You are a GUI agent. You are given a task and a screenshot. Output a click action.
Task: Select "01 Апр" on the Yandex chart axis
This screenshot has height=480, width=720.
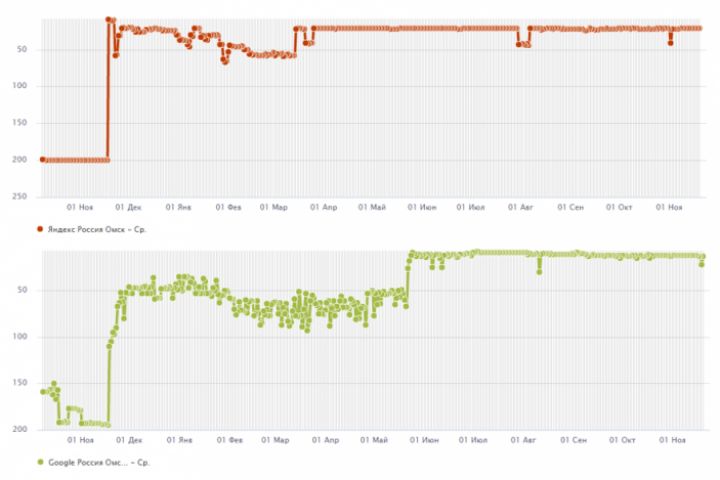(324, 208)
